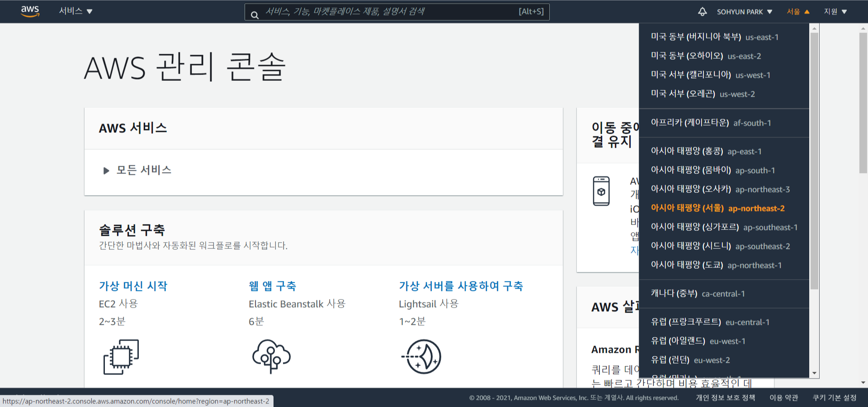Open 개인 정보 보호 정책 footer link
Viewport: 868px width, 407px height.
click(725, 398)
